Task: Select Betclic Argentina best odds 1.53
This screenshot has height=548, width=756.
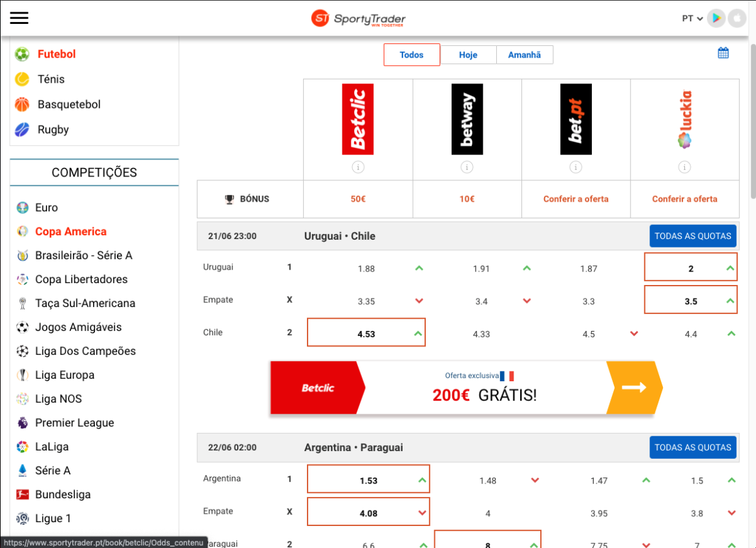Action: pos(368,480)
